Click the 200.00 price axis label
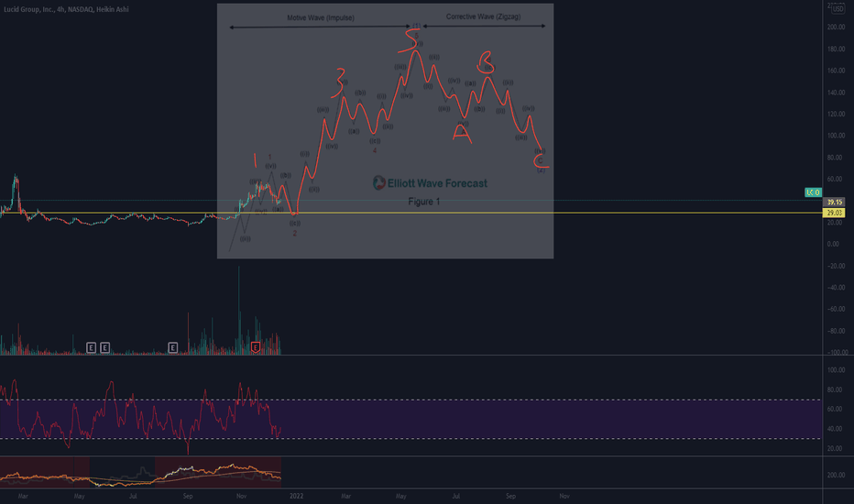The height and width of the screenshot is (504, 854). 836,27
